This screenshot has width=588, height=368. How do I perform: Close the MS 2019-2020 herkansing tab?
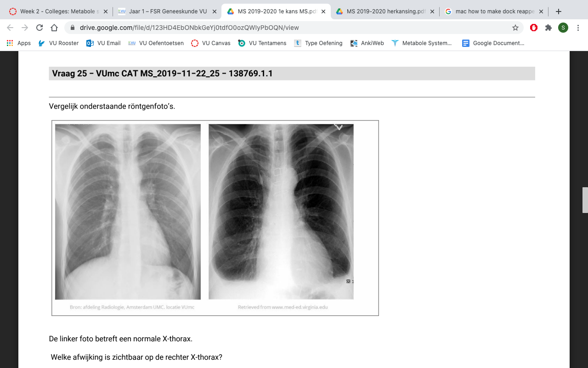[432, 11]
